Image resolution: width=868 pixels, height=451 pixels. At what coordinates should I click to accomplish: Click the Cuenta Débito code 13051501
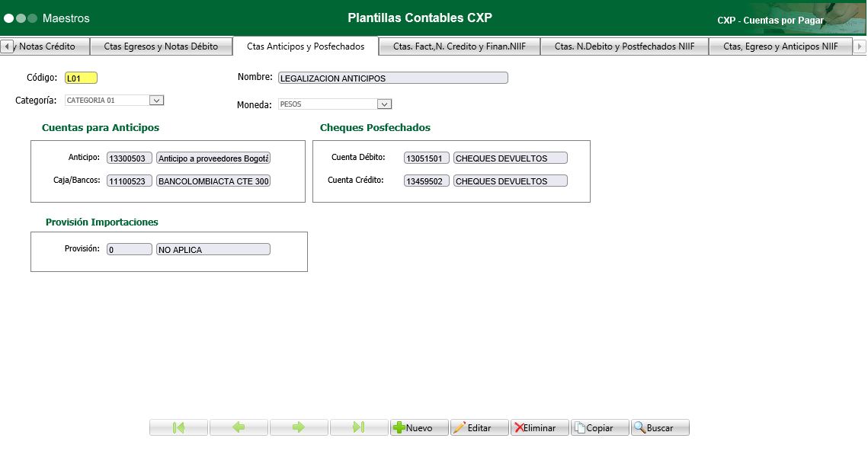pyautogui.click(x=426, y=158)
